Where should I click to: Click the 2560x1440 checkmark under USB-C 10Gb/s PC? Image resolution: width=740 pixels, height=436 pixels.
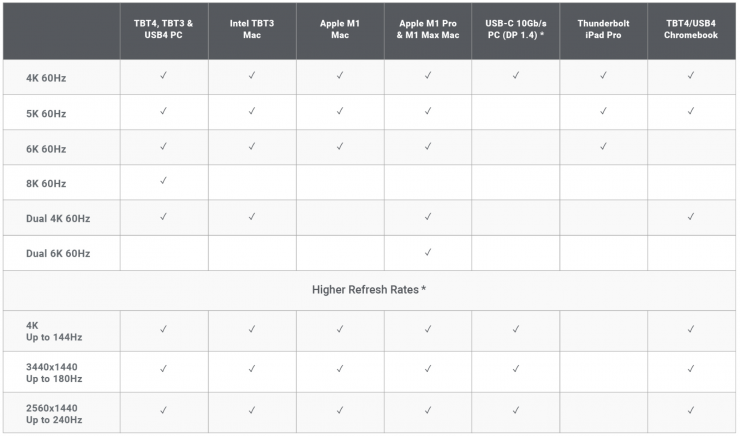click(516, 409)
